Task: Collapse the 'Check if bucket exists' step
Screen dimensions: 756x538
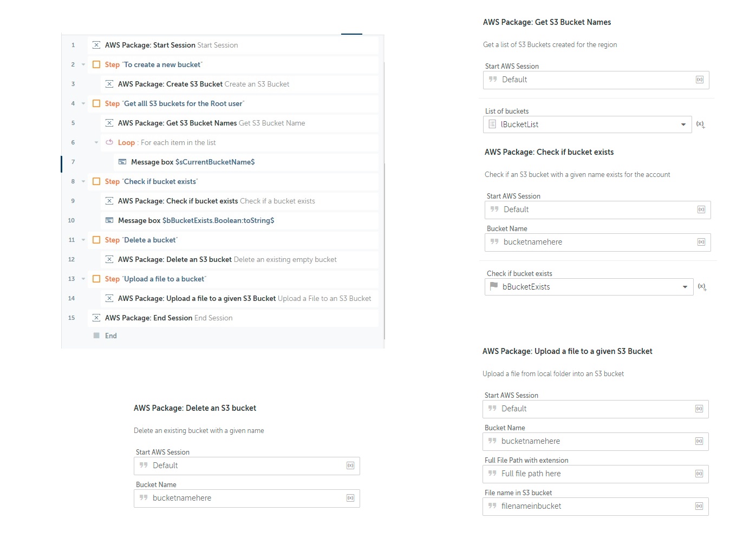Action: pos(83,181)
